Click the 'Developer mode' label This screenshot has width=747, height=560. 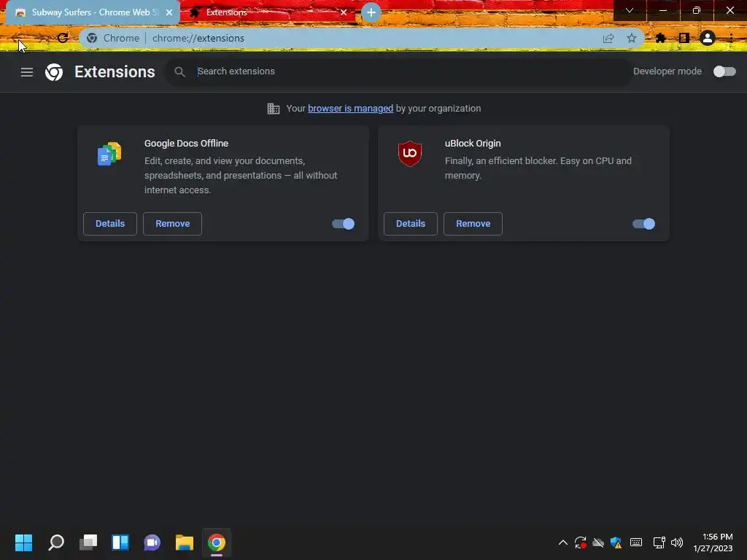click(x=667, y=71)
